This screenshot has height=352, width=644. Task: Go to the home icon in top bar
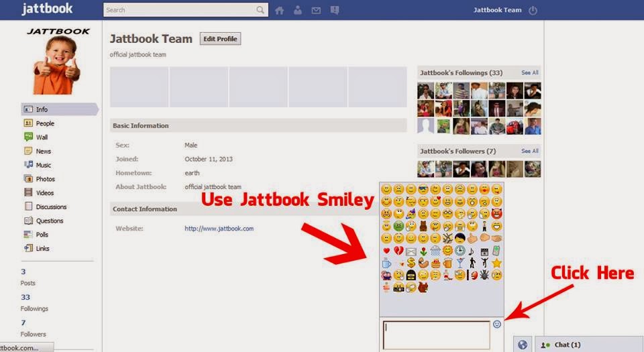[x=279, y=10]
